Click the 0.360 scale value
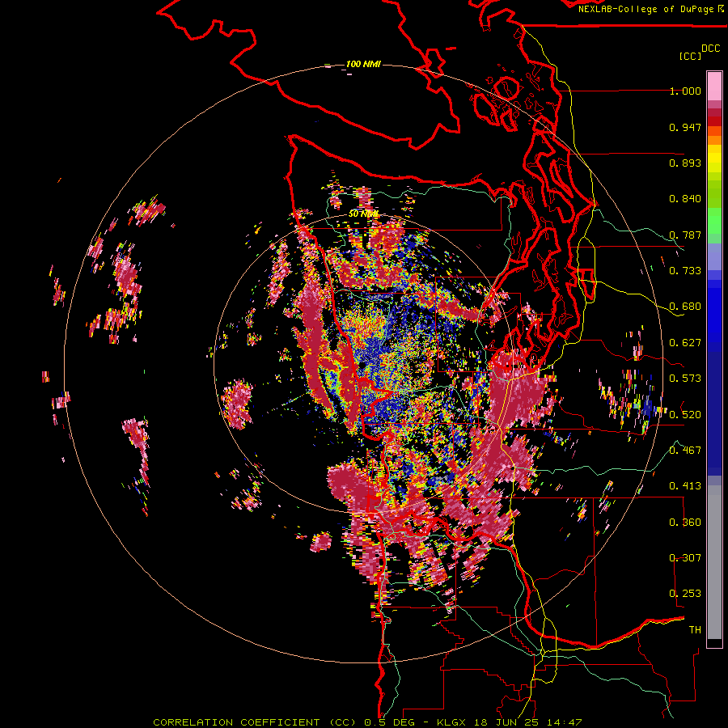728x728 pixels. coord(685,522)
